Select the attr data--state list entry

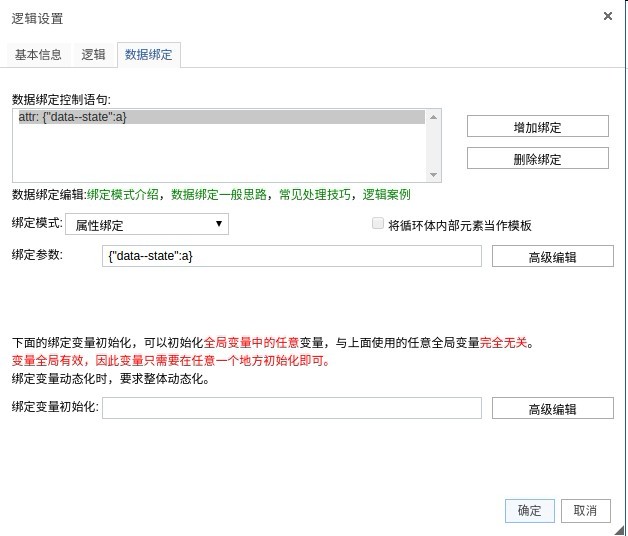tap(221, 117)
